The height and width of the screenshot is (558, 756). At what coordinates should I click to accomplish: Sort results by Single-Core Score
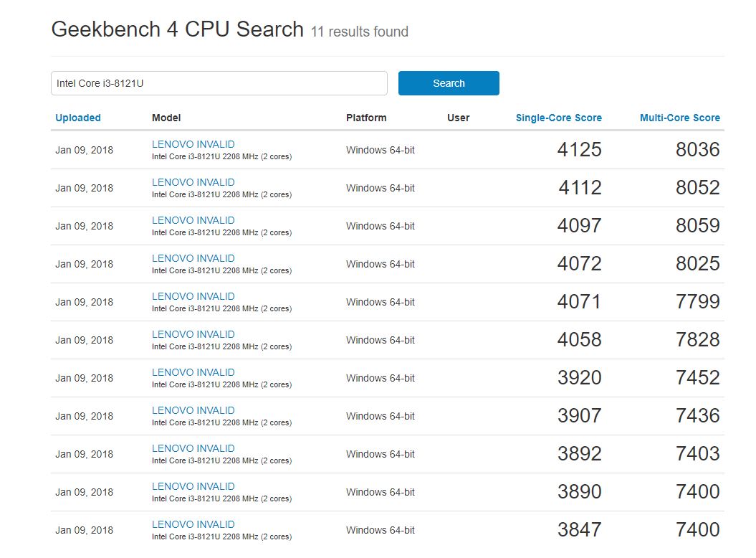pyautogui.click(x=558, y=118)
